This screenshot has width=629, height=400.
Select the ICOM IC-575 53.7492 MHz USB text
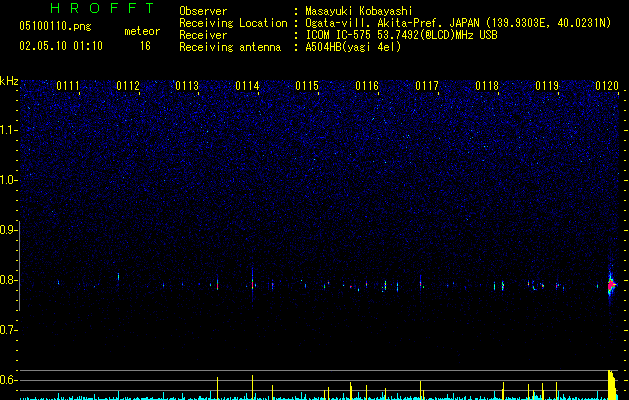[401, 35]
